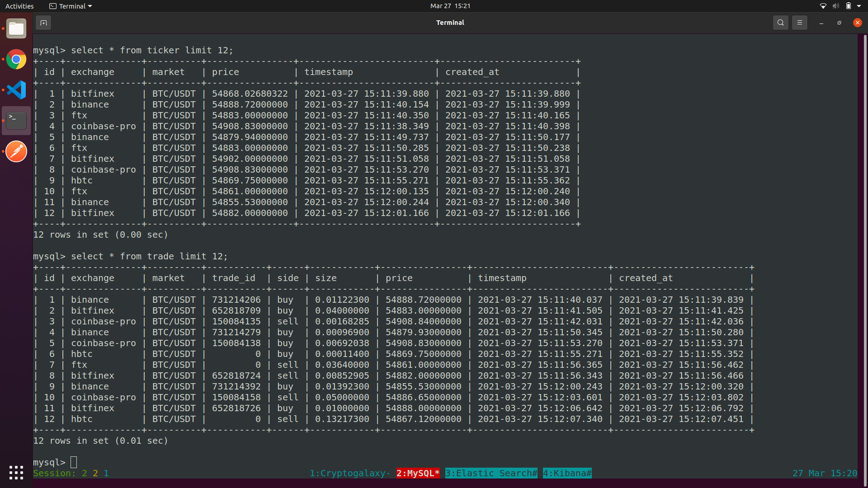Open Visual Studio Code from dock

16,90
